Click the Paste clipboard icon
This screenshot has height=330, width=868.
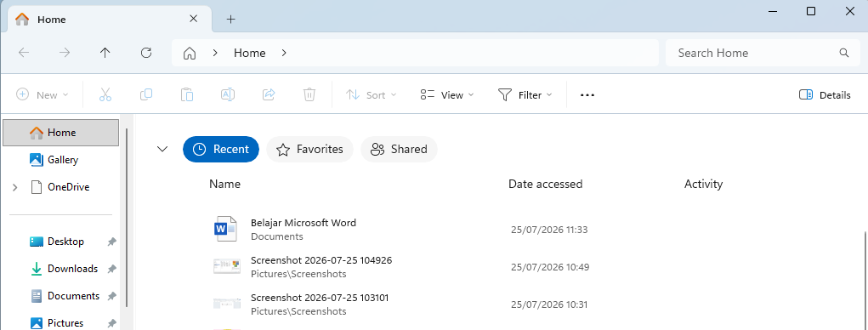click(187, 94)
